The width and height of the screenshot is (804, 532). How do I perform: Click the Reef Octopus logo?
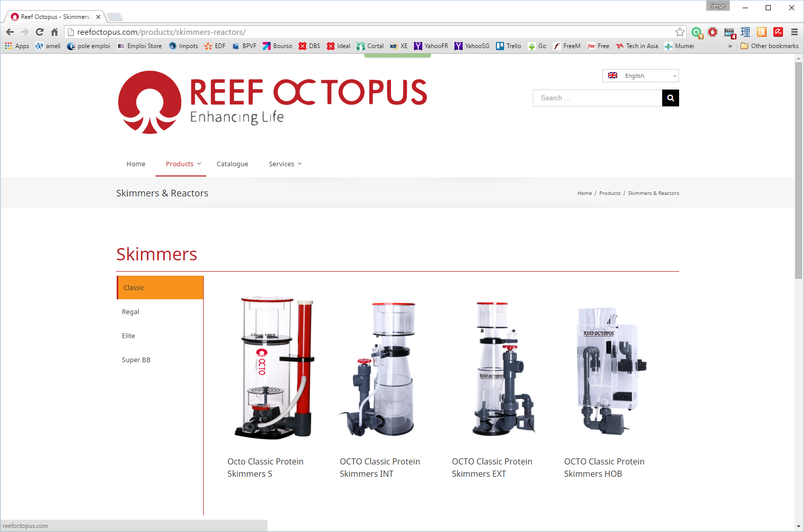click(272, 102)
